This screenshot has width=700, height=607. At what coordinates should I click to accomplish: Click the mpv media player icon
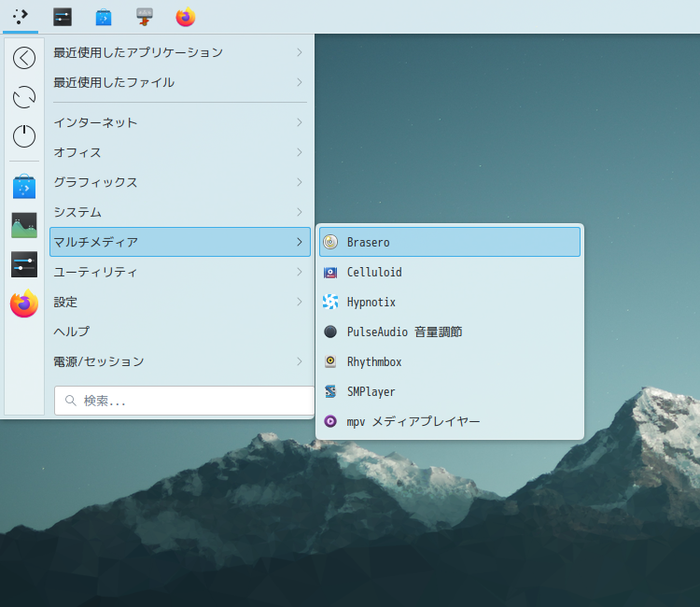coord(330,421)
